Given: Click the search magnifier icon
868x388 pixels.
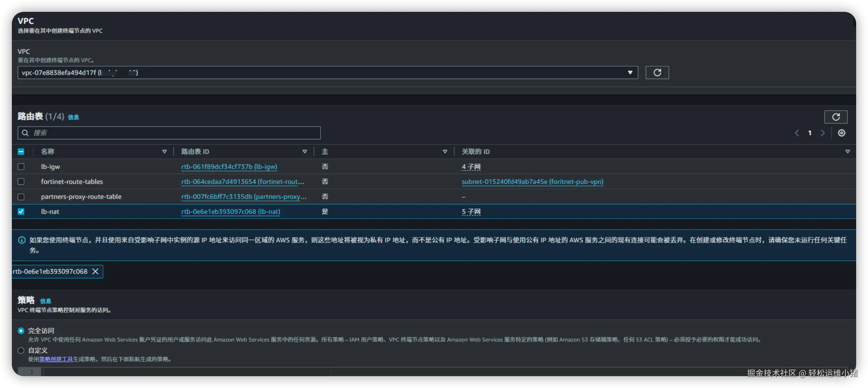Looking at the screenshot, I should (25, 133).
